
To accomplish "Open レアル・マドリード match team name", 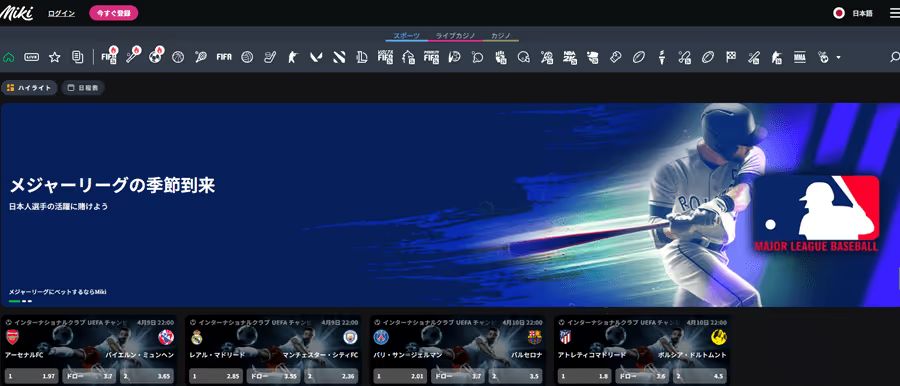I will [217, 355].
